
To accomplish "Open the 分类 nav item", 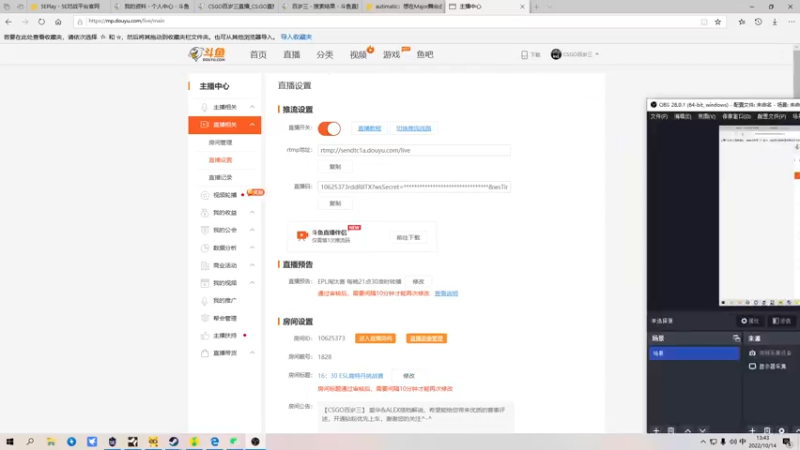I will tap(324, 55).
